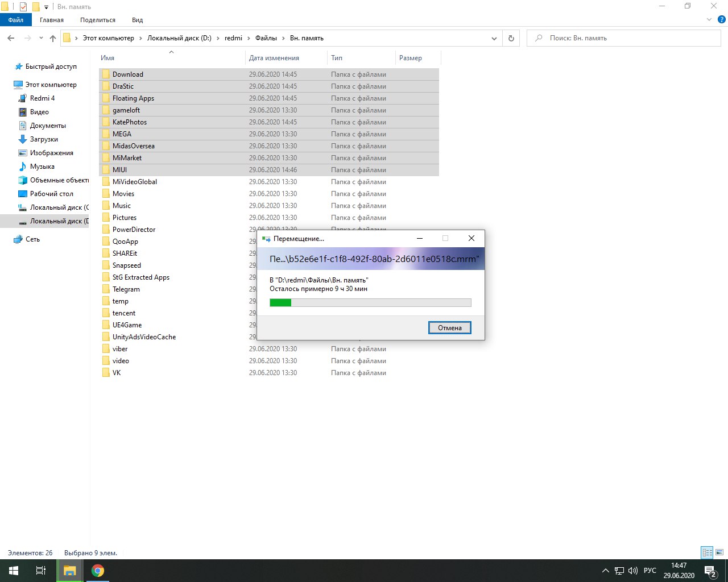
Task: Select the MidasOversea folder name
Action: [134, 146]
